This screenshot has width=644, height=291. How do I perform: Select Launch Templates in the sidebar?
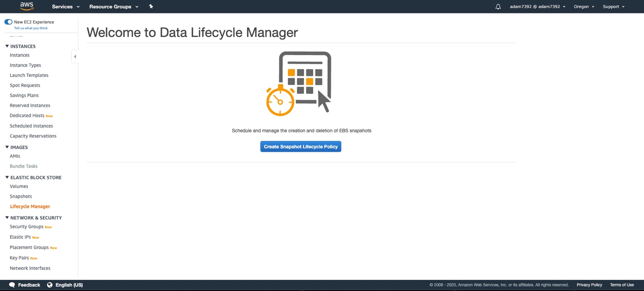point(29,75)
